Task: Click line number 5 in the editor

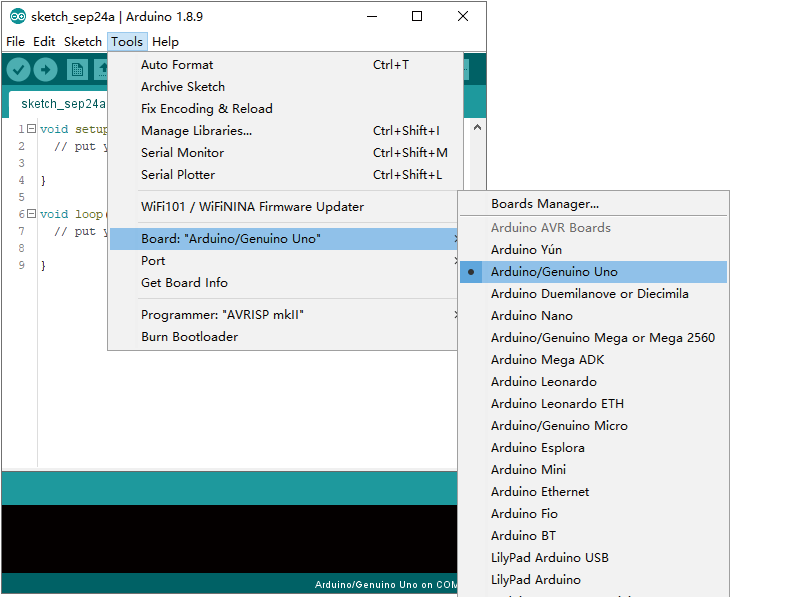Action: tap(21, 197)
